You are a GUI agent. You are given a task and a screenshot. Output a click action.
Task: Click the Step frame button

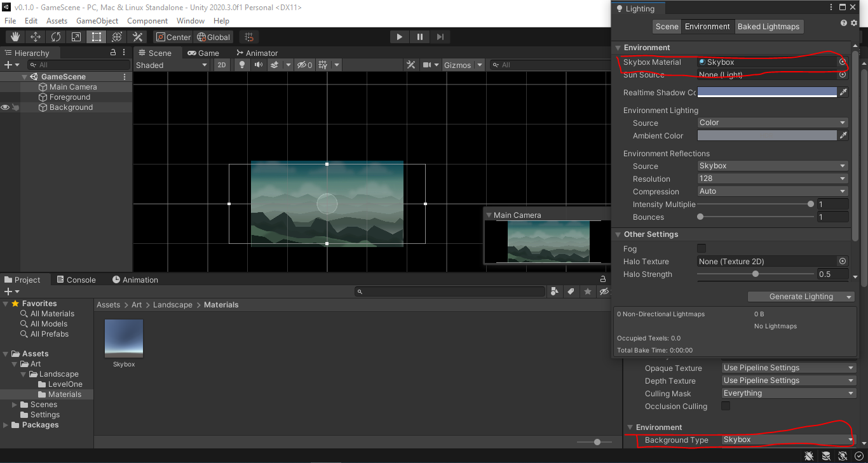(440, 37)
